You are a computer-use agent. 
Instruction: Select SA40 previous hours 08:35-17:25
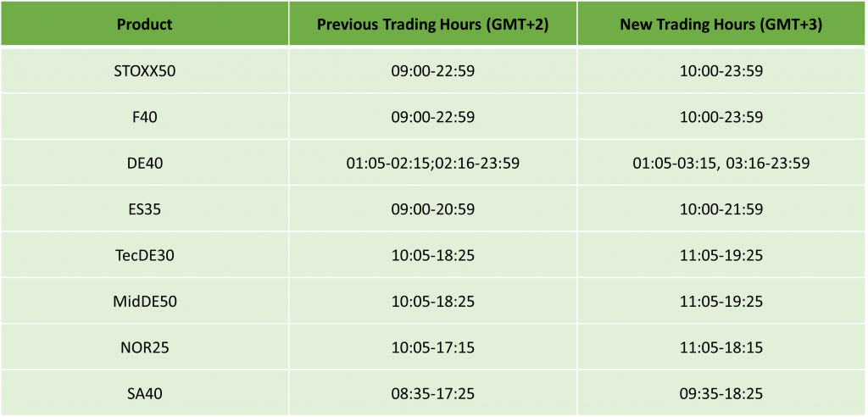[432, 392]
